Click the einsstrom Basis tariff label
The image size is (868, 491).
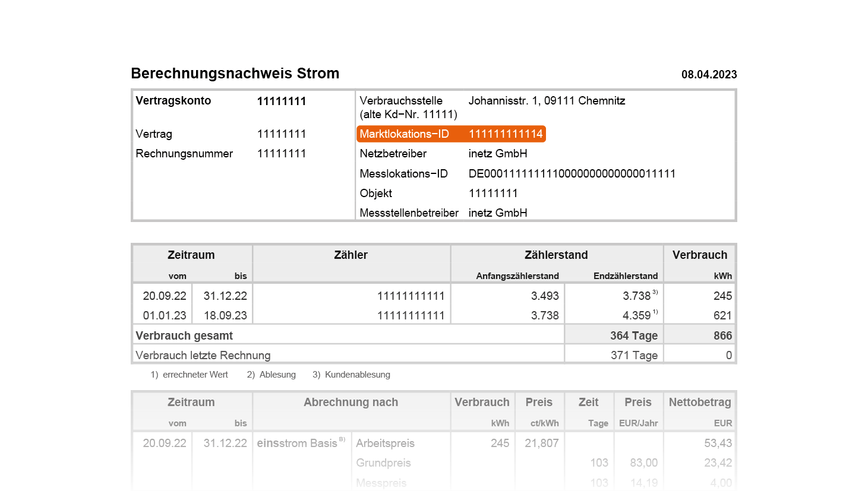point(299,443)
